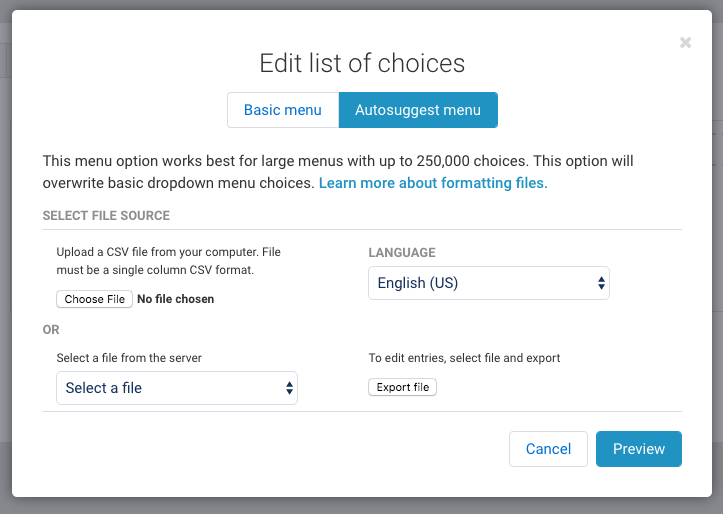Click the Language dropdown up-down arrows
This screenshot has height=514, width=723.
click(601, 283)
